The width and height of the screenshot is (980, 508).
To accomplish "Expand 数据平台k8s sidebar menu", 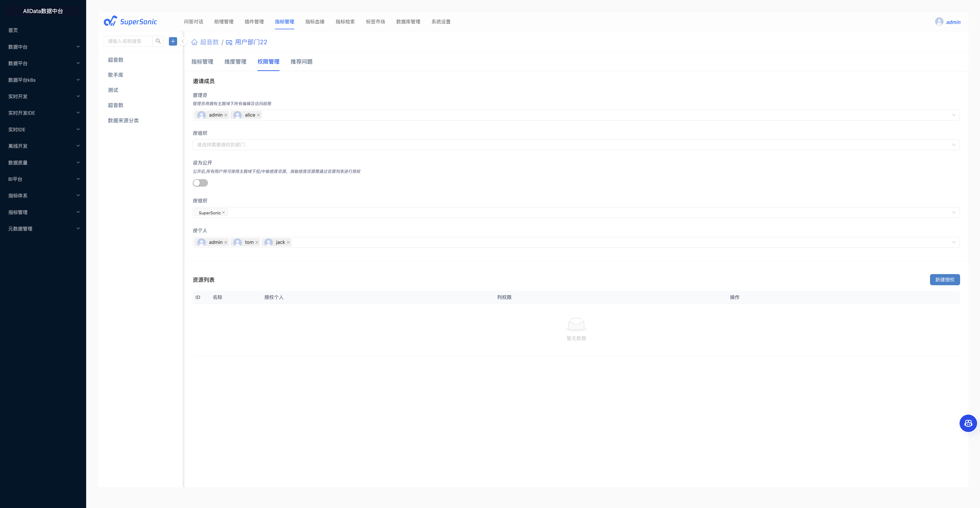I will [x=43, y=80].
